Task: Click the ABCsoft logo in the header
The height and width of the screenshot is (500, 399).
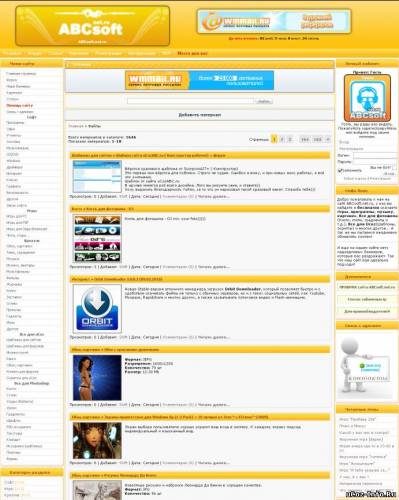Action: tap(92, 26)
